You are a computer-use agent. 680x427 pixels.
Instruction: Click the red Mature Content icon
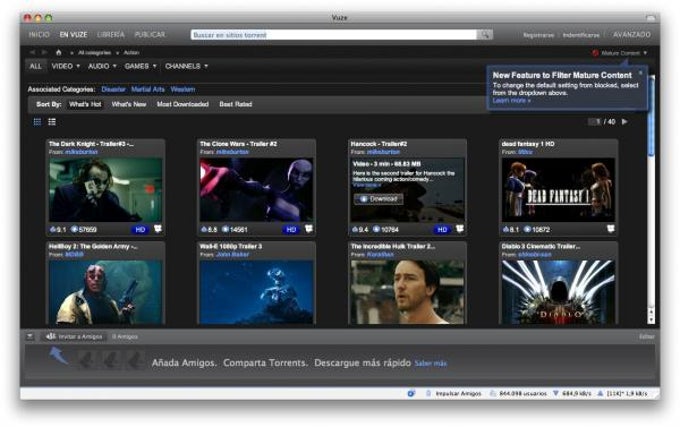tap(595, 53)
